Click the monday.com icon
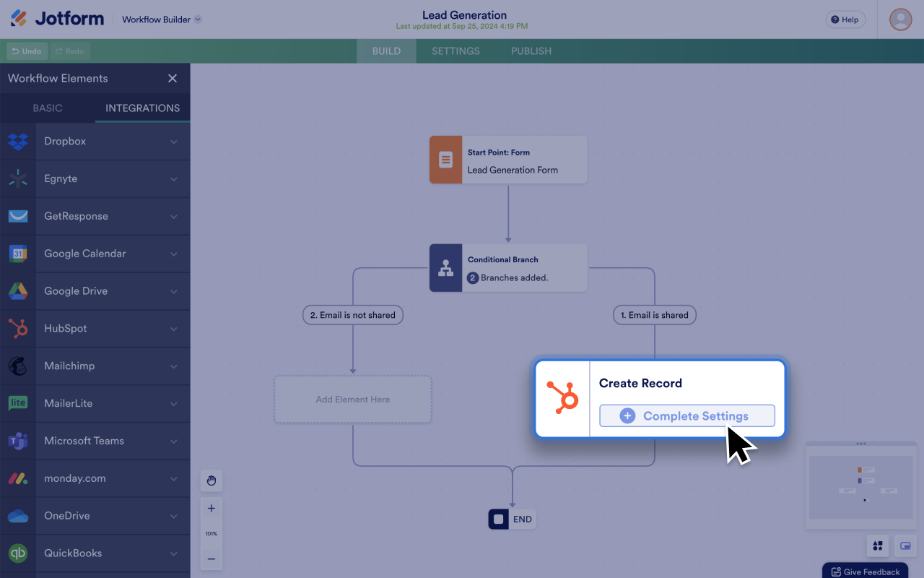Viewport: 924px width, 578px height. tap(18, 478)
